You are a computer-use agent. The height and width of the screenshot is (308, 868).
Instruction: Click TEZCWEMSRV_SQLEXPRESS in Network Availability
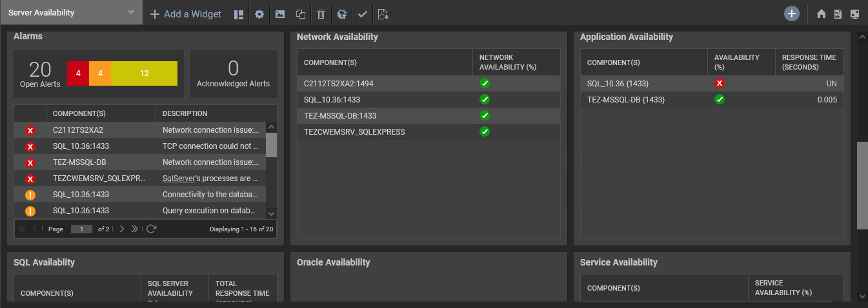coord(354,131)
